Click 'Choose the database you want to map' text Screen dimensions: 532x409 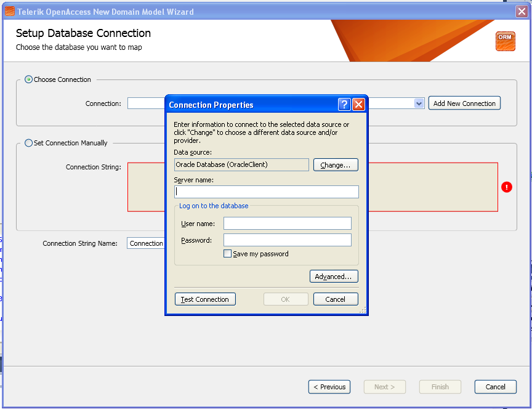79,47
